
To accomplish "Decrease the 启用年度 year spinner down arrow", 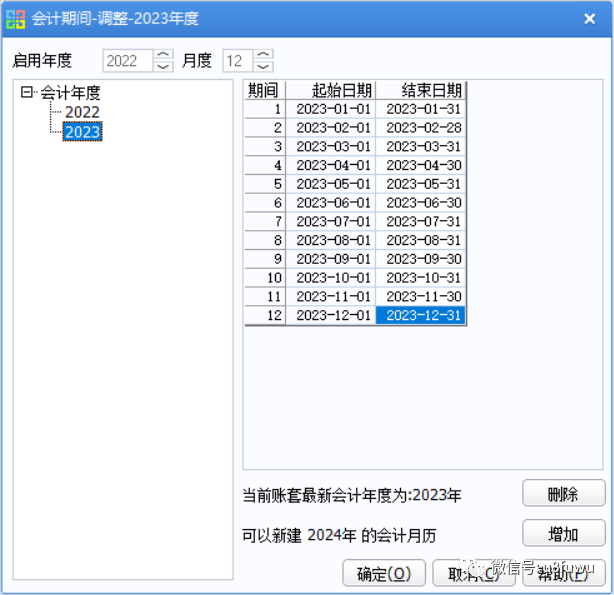I will tap(163, 67).
